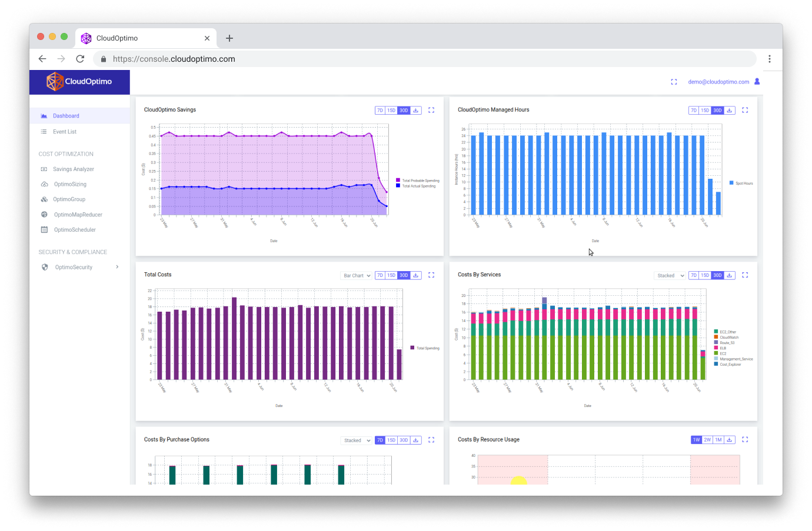Click the OptimoGroup icon in the sidebar

tap(44, 199)
